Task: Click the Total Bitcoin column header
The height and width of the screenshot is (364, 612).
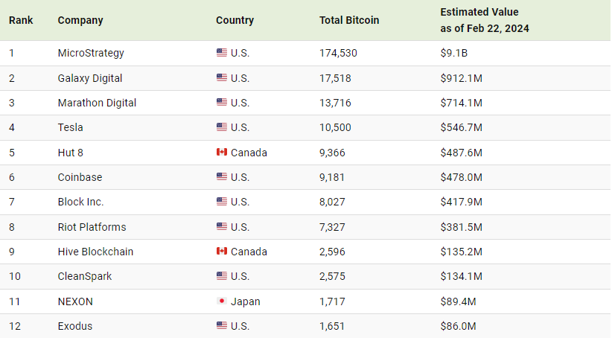Action: pos(349,20)
